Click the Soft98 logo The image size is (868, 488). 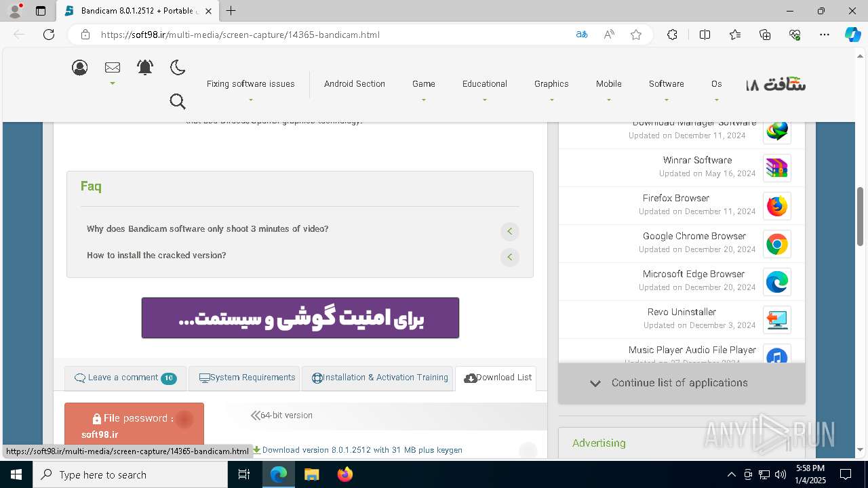pos(776,84)
